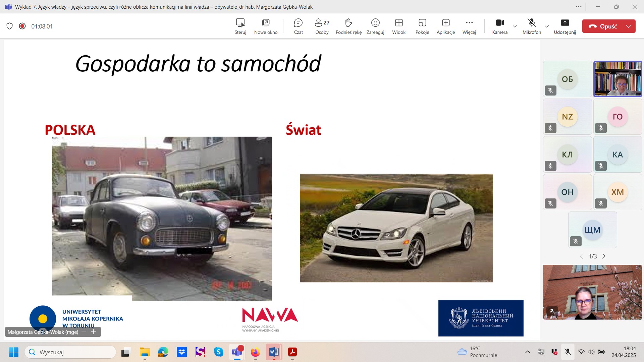
Task: Expand the camera options arrow
Action: pos(515,26)
